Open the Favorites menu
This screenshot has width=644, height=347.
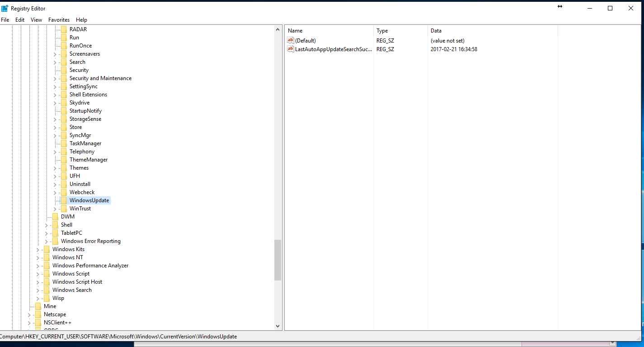click(59, 20)
